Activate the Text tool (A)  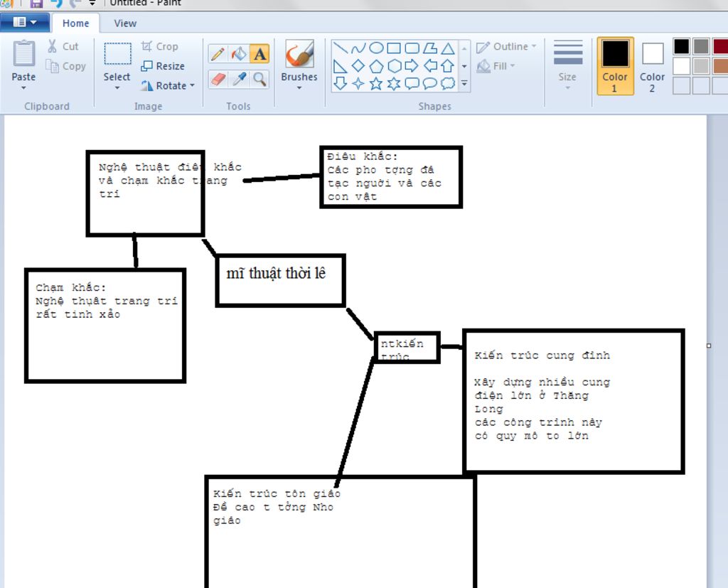(x=259, y=54)
